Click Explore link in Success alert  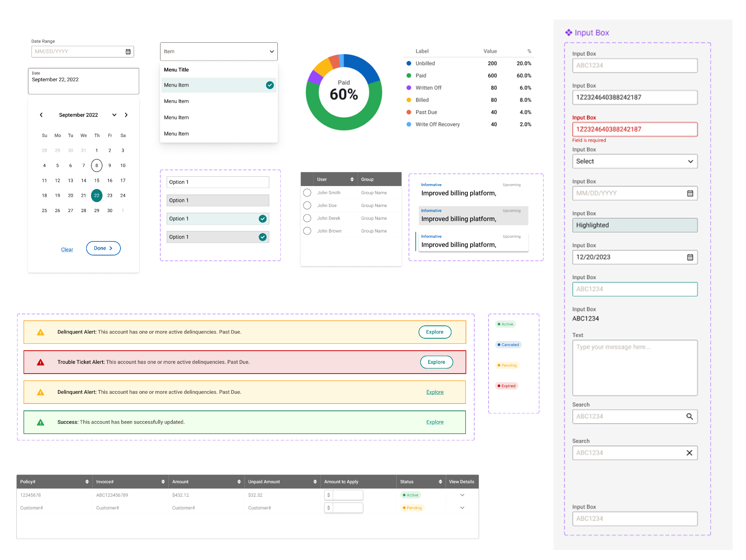pyautogui.click(x=435, y=422)
